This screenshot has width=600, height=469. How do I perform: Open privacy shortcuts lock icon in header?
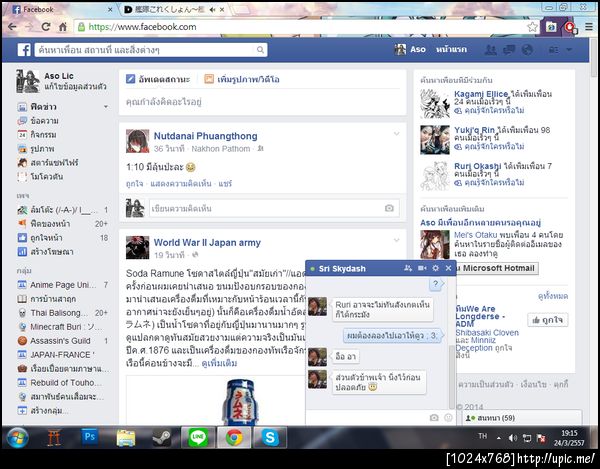(553, 50)
